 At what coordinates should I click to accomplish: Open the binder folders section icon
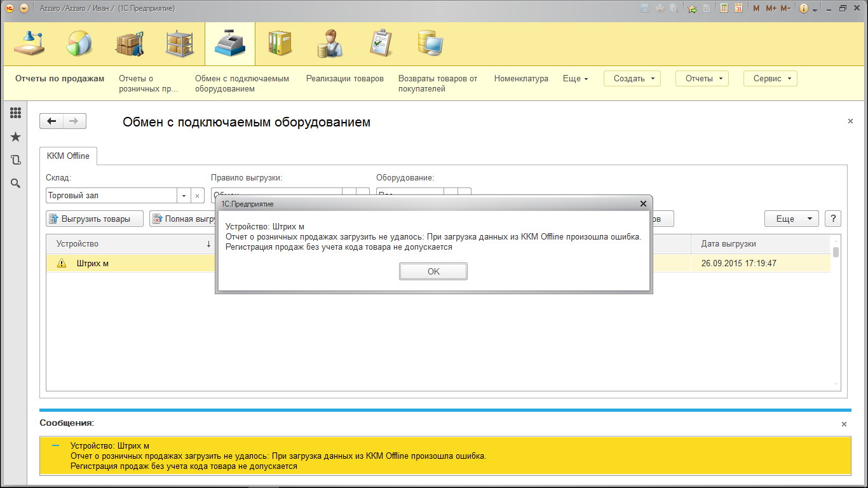click(x=280, y=44)
